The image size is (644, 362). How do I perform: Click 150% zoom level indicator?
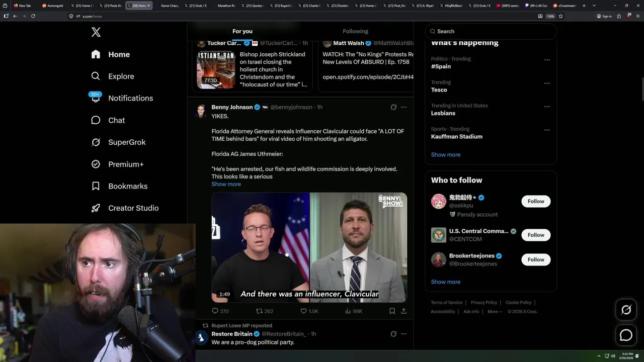pyautogui.click(x=550, y=16)
